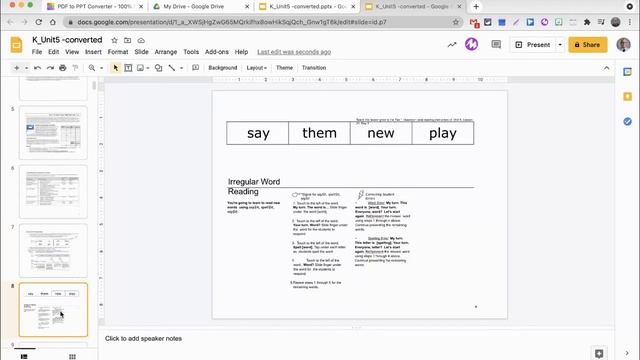Bookmark this page star icon
Screen dimensions: 640x360
(x=456, y=22)
